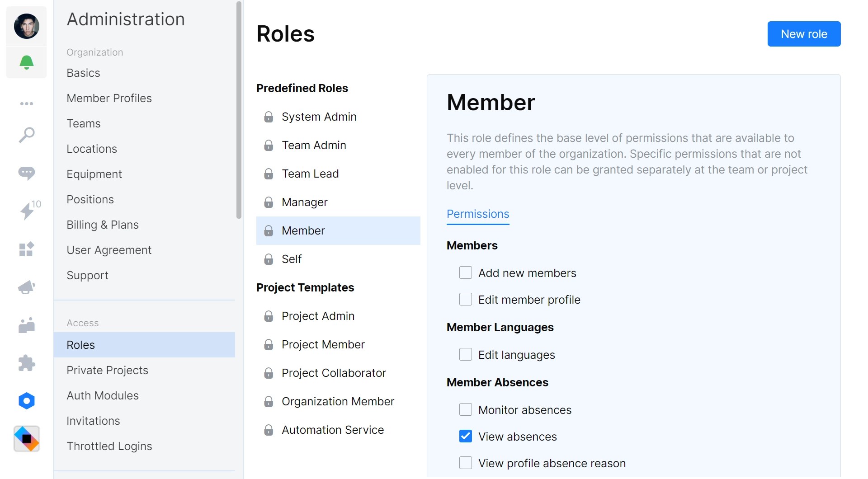Open the more options ellipsis icon
This screenshot has height=479, width=868.
coord(27,103)
